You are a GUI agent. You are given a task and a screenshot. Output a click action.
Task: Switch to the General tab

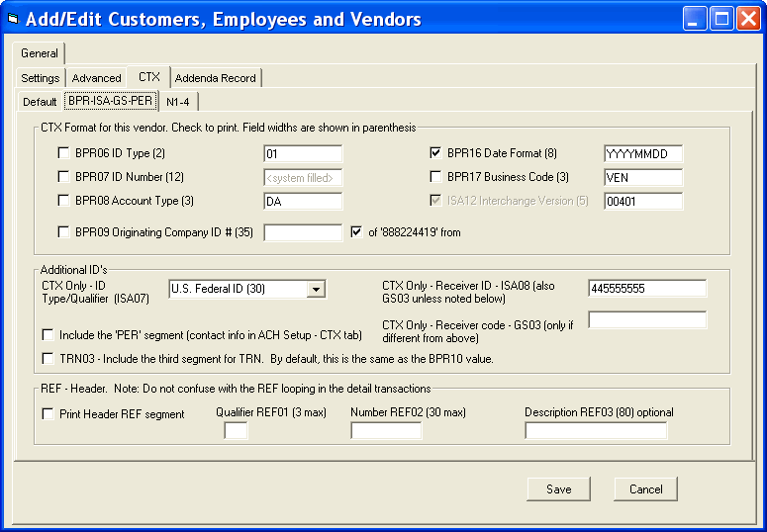(x=40, y=53)
